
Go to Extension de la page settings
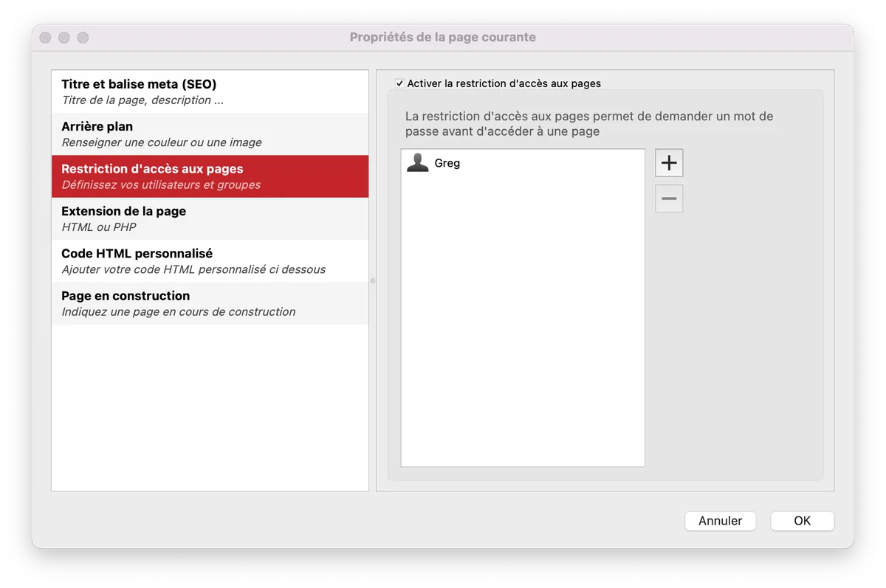(x=210, y=218)
